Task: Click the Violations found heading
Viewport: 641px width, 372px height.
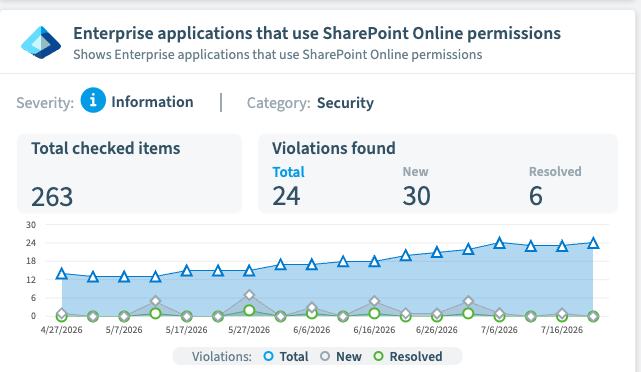Action: click(334, 148)
